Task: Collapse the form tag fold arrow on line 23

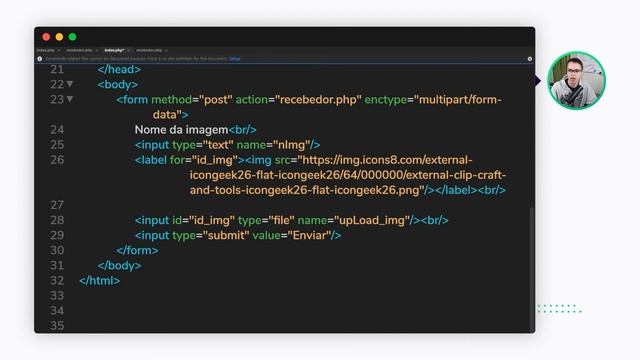Action: tap(70, 99)
